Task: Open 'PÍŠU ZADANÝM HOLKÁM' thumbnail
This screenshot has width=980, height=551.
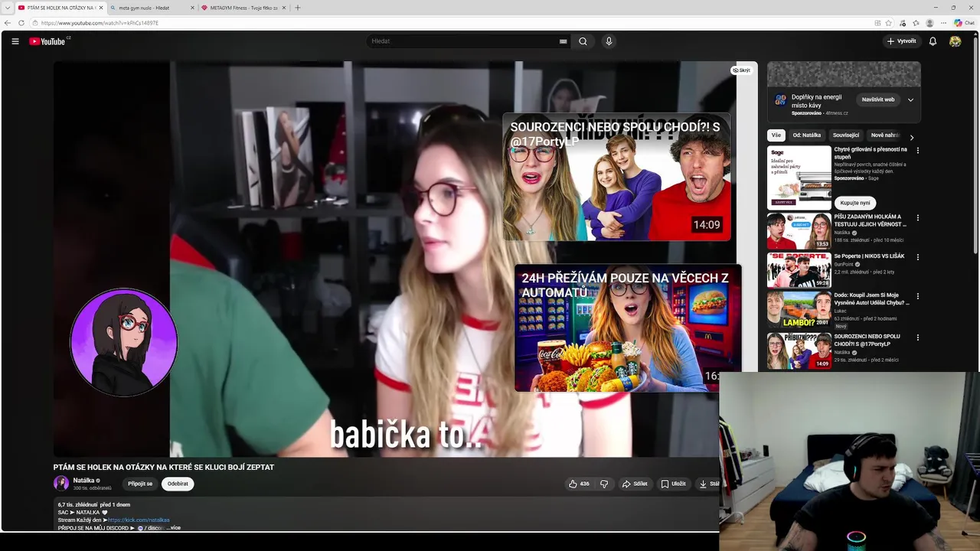Action: pos(799,231)
